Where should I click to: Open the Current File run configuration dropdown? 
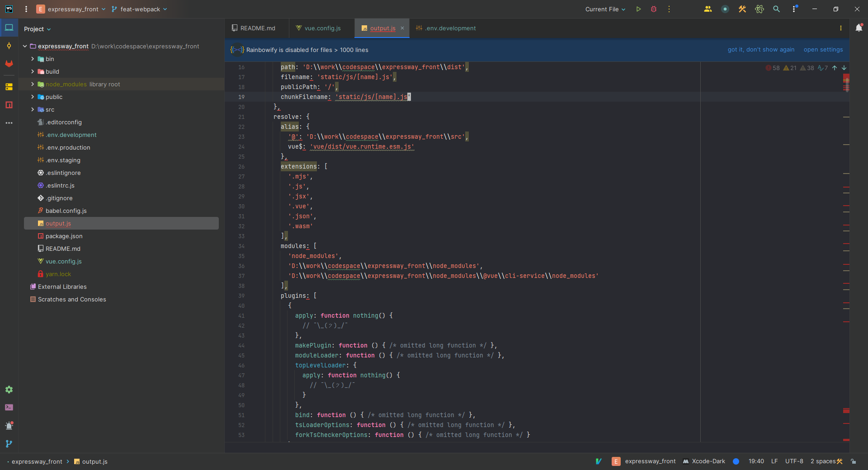point(605,9)
